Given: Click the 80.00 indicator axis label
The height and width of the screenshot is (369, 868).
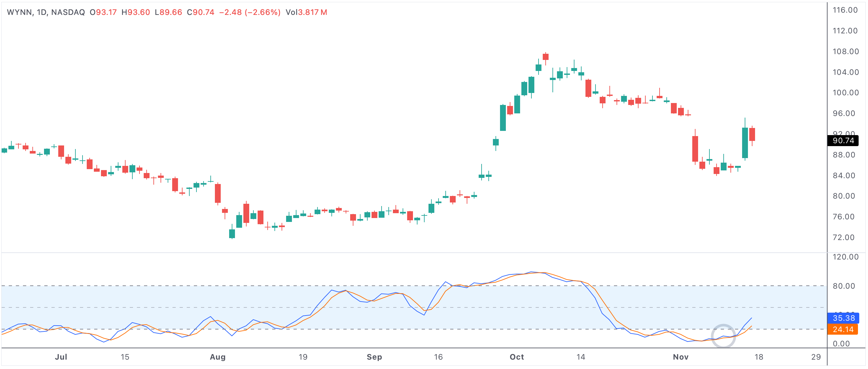Looking at the screenshot, I should click(843, 286).
